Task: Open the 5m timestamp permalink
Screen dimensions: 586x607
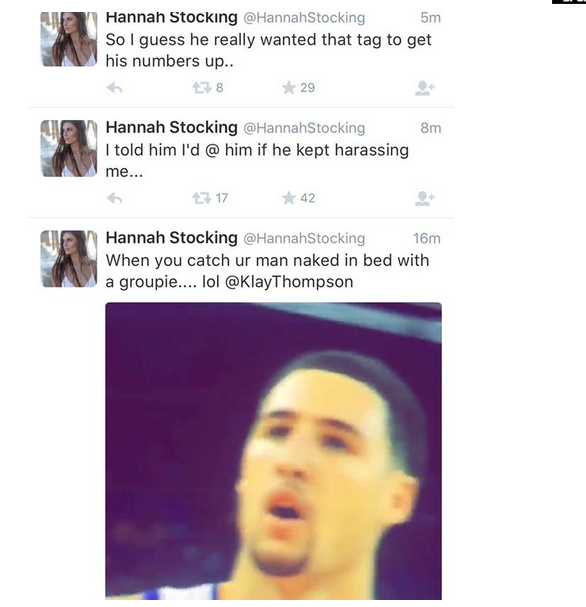Action: (x=431, y=18)
